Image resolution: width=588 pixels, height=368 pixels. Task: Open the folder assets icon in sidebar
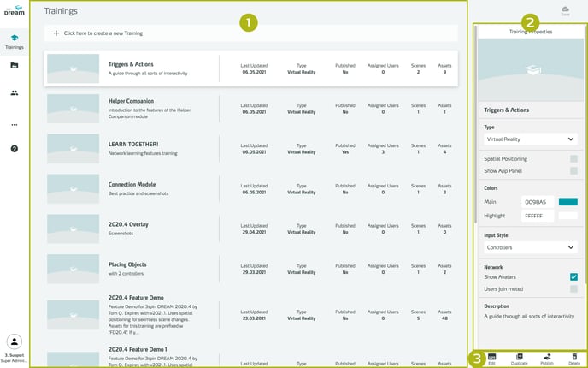tap(15, 65)
